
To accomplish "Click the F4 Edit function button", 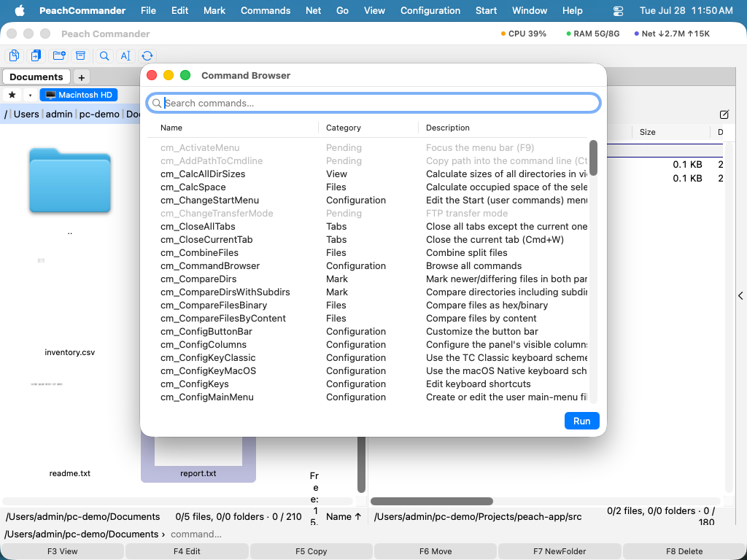I will (187, 551).
